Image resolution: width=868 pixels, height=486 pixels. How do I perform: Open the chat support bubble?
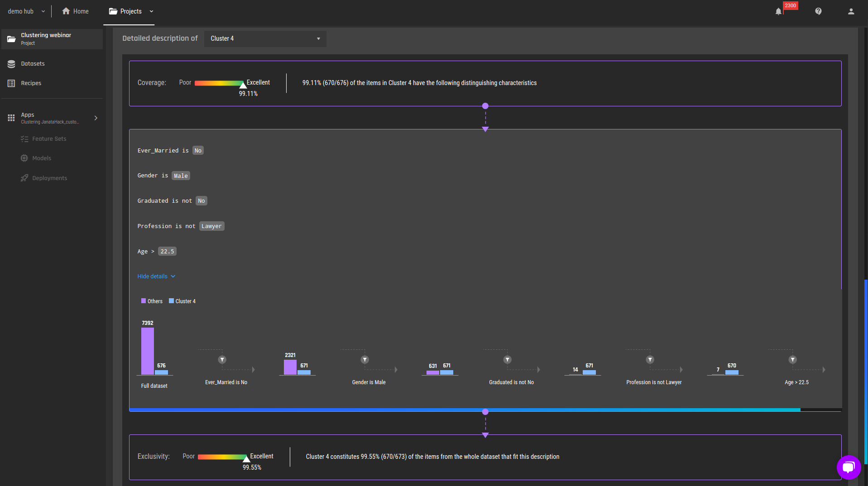[x=849, y=467]
